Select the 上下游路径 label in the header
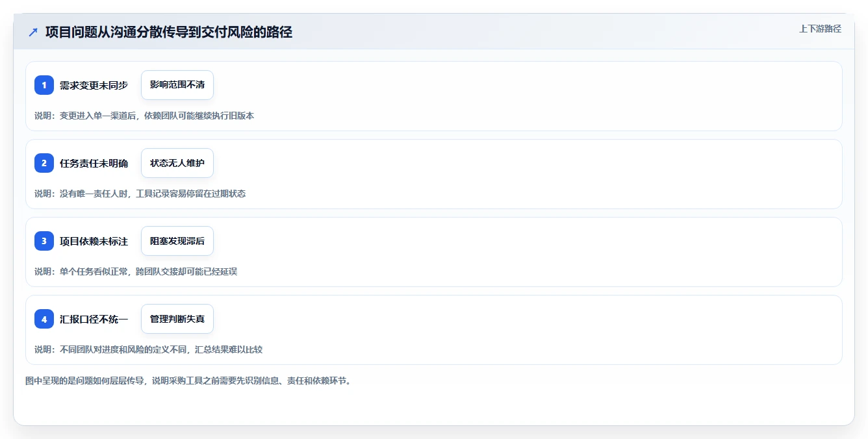868x439 pixels. [x=820, y=29]
